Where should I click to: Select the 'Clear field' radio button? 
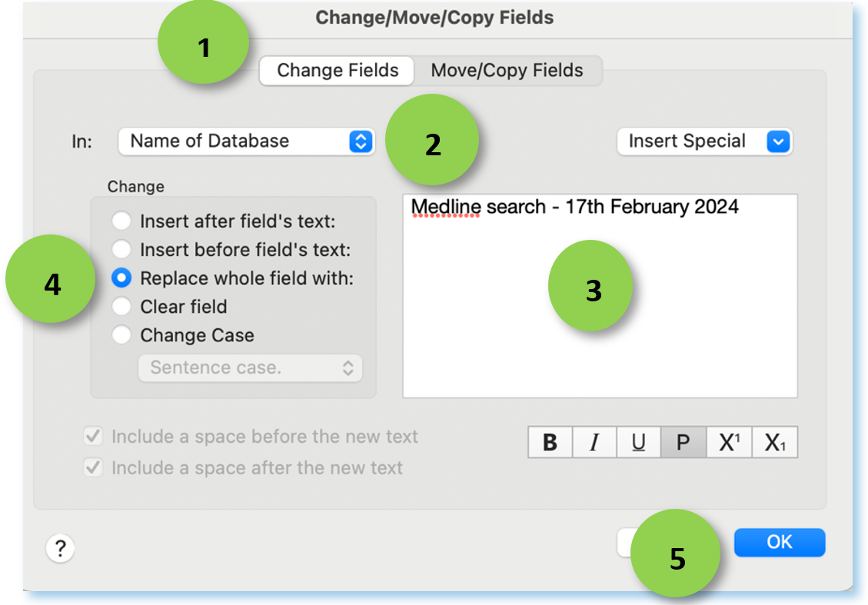tap(121, 306)
